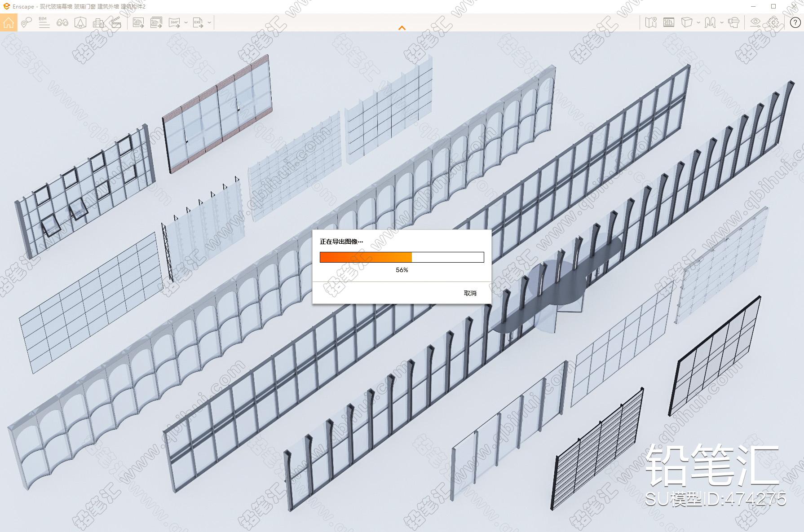
Task: Click the 360° panorama export icon
Action: pos(174,22)
